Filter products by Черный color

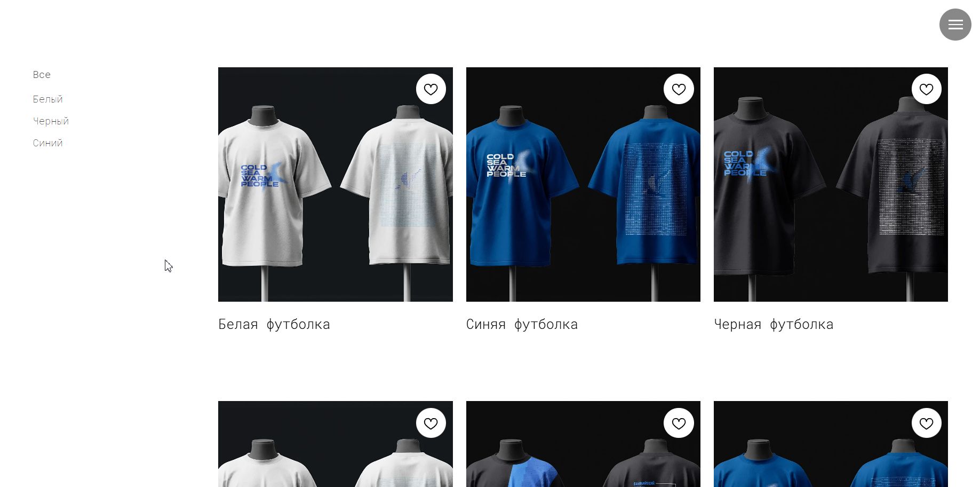(51, 121)
